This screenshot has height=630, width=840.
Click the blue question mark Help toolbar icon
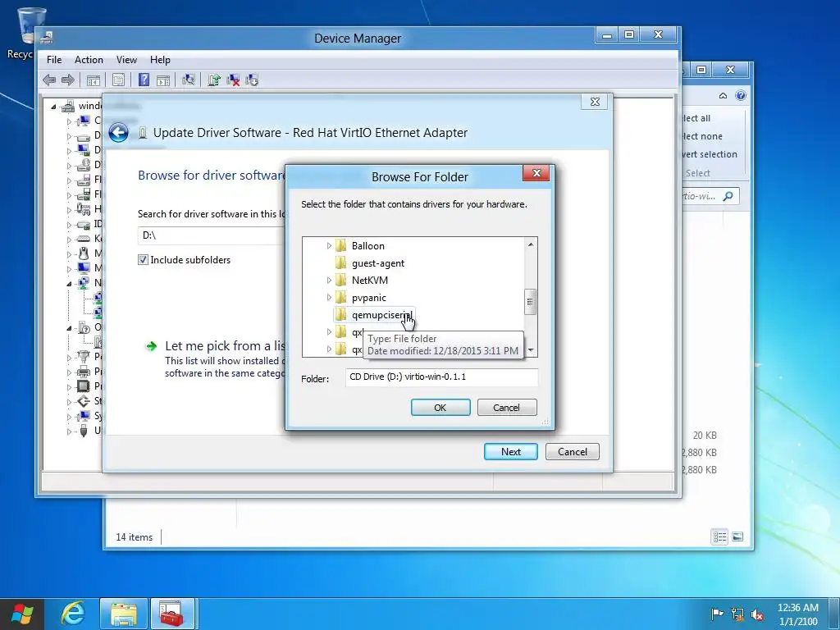pyautogui.click(x=144, y=80)
